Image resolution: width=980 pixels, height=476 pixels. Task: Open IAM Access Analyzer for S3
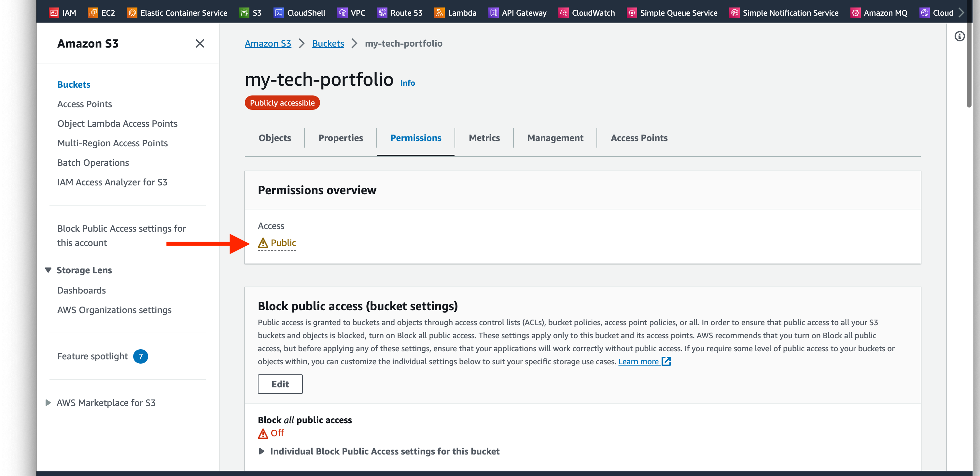point(112,182)
